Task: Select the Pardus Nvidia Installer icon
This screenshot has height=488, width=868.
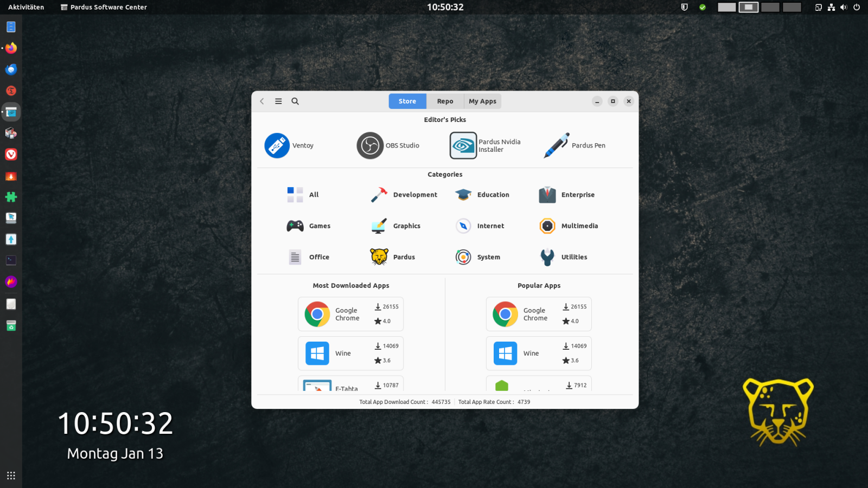Action: (463, 145)
